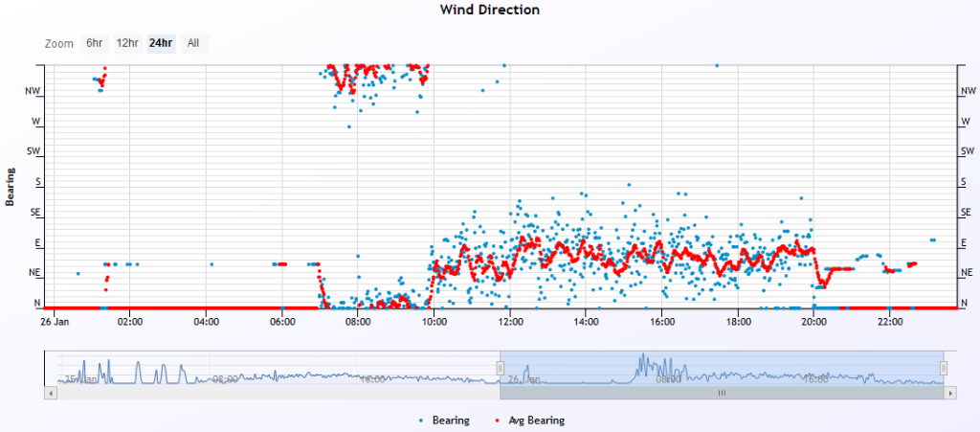Image resolution: width=980 pixels, height=432 pixels.
Task: Click the 12:00 x-axis label
Action: [510, 323]
